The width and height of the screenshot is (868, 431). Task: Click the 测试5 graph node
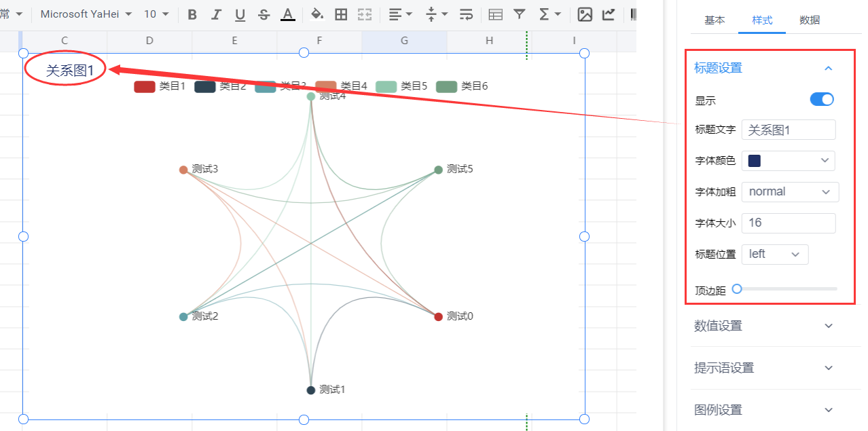click(439, 170)
